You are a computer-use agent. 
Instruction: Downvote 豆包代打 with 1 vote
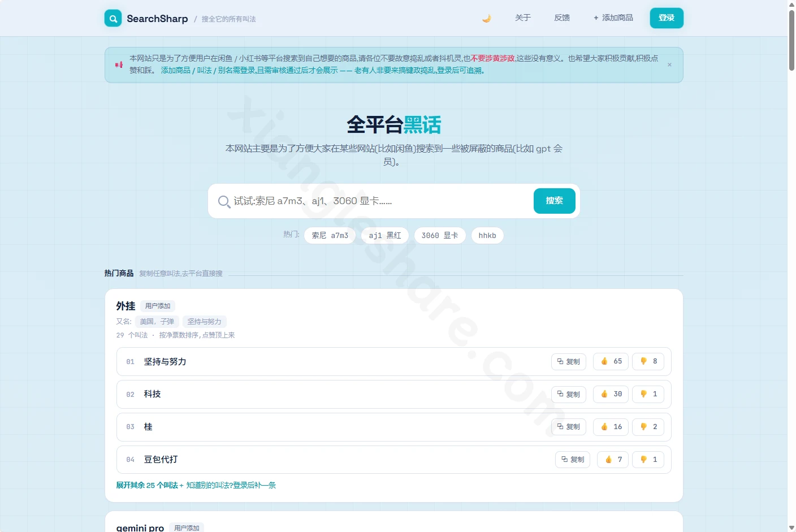pyautogui.click(x=648, y=460)
